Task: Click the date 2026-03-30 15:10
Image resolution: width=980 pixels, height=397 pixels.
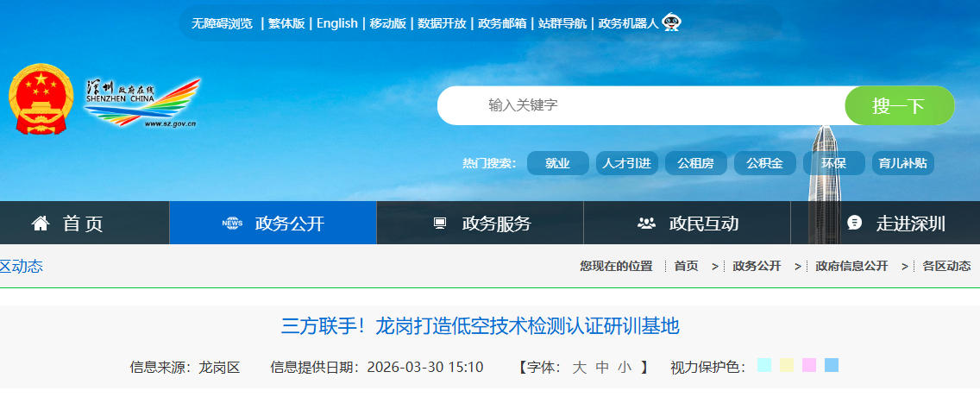Action: [425, 367]
